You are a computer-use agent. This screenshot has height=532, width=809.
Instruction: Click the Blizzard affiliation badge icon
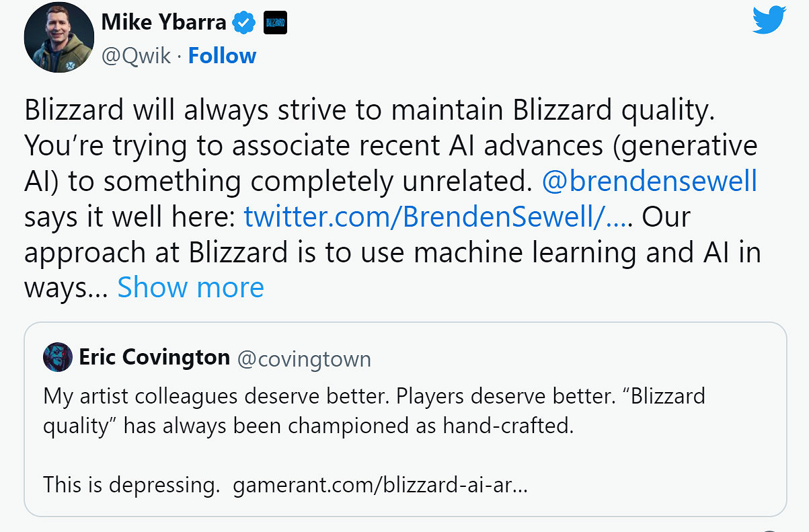coord(275,24)
